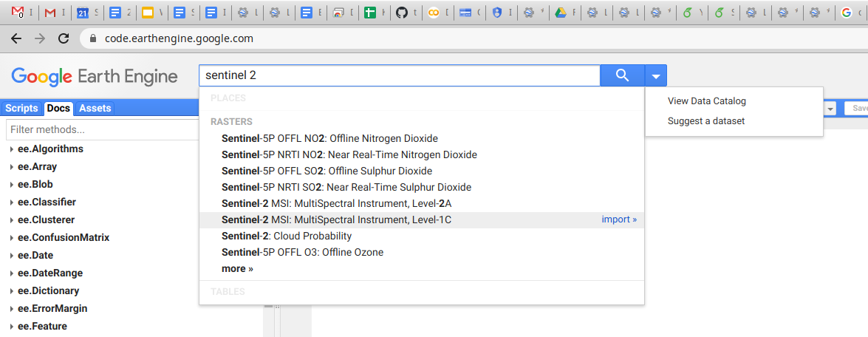The width and height of the screenshot is (868, 337).
Task: Select the ee.Dictionary entry
Action: point(48,290)
